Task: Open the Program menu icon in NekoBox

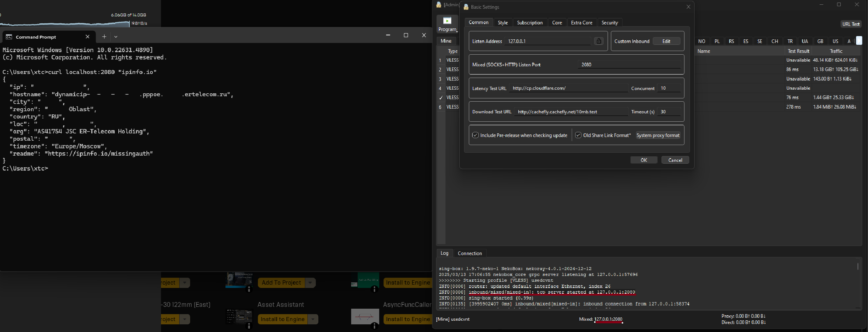Action: coord(447,24)
